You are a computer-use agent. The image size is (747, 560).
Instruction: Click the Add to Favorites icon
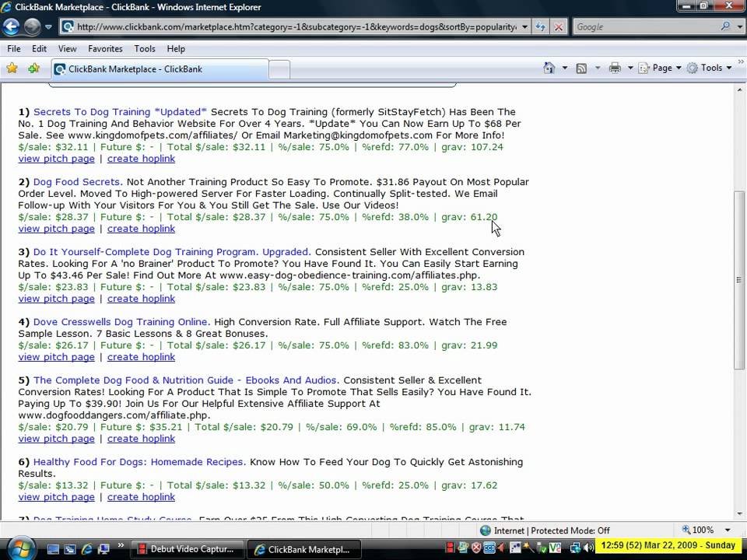click(x=33, y=68)
